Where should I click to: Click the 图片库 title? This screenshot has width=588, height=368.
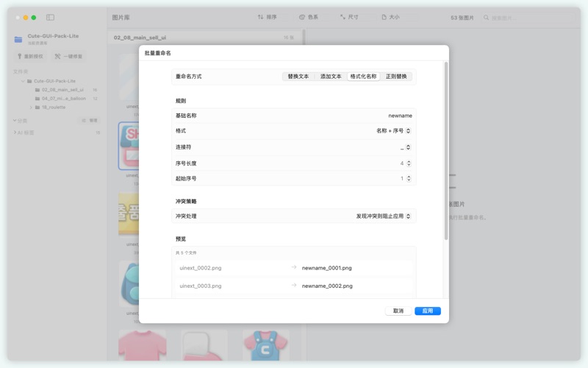[121, 17]
